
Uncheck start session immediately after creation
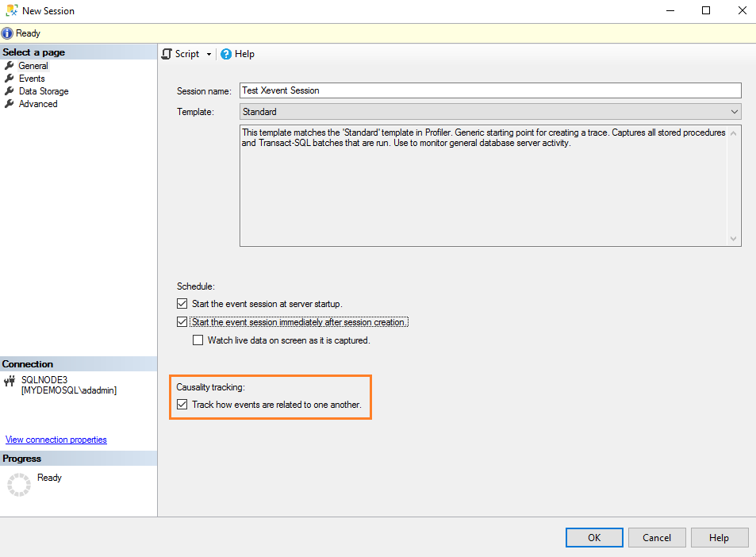(182, 322)
